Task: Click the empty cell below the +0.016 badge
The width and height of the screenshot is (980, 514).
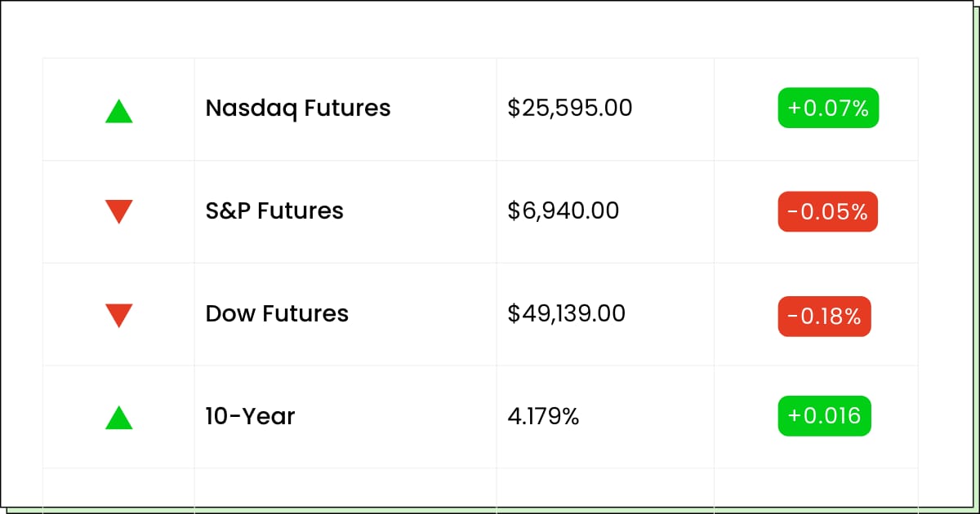Action: coord(815,486)
